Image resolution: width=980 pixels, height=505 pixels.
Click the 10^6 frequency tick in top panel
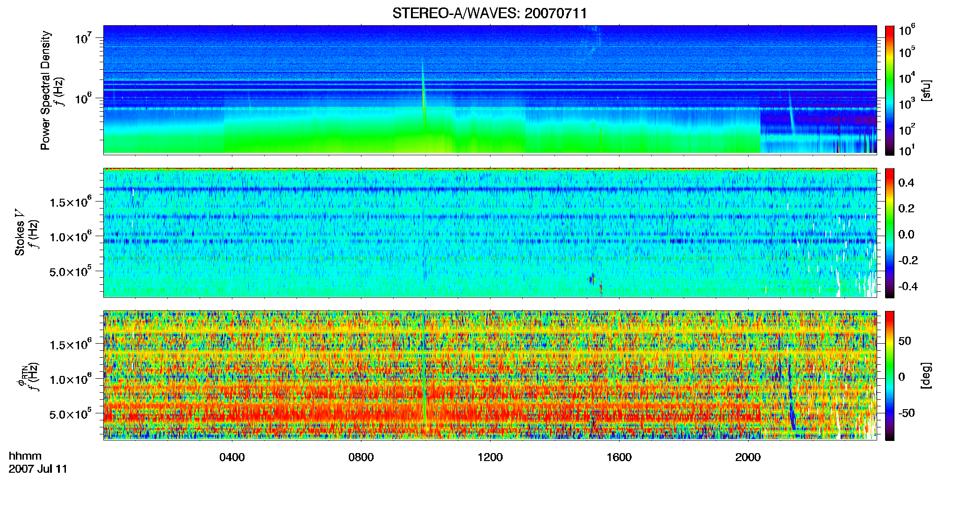[83, 98]
